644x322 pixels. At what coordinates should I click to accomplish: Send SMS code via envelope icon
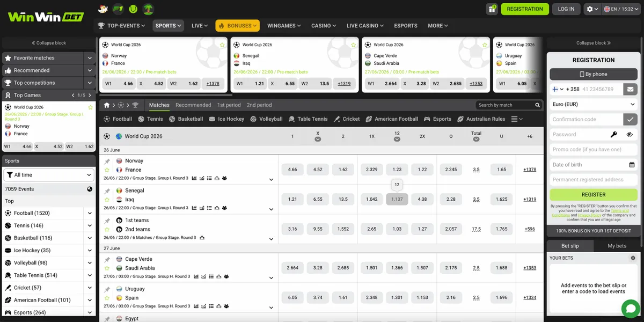pos(630,89)
